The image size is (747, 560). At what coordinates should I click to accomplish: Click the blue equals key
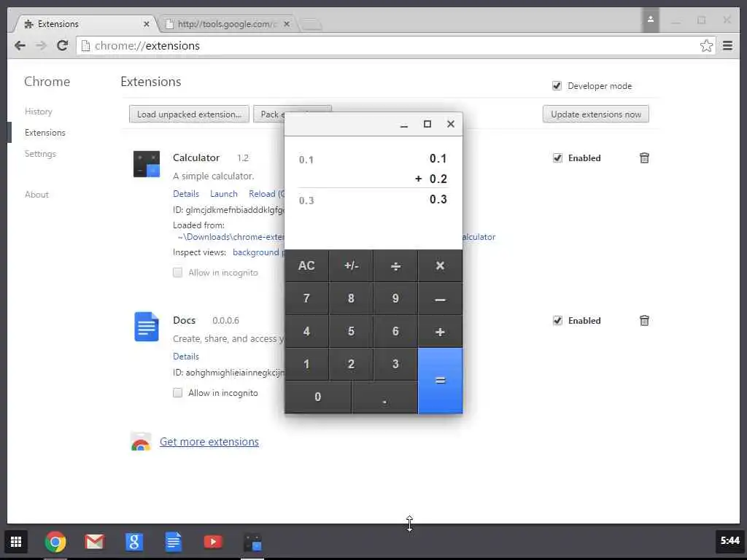coord(440,381)
